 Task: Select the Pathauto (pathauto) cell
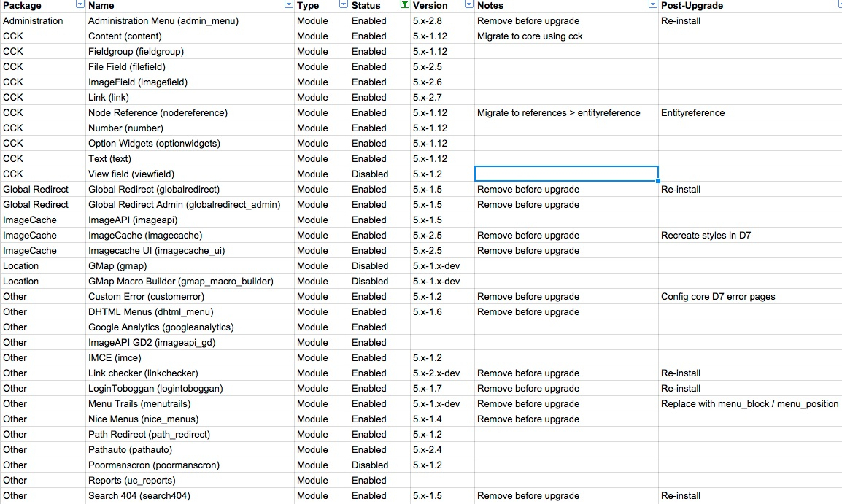point(190,449)
